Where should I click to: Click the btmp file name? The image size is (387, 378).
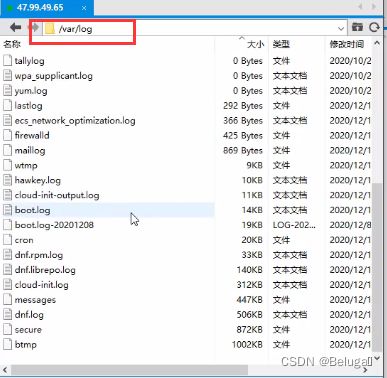(x=26, y=344)
